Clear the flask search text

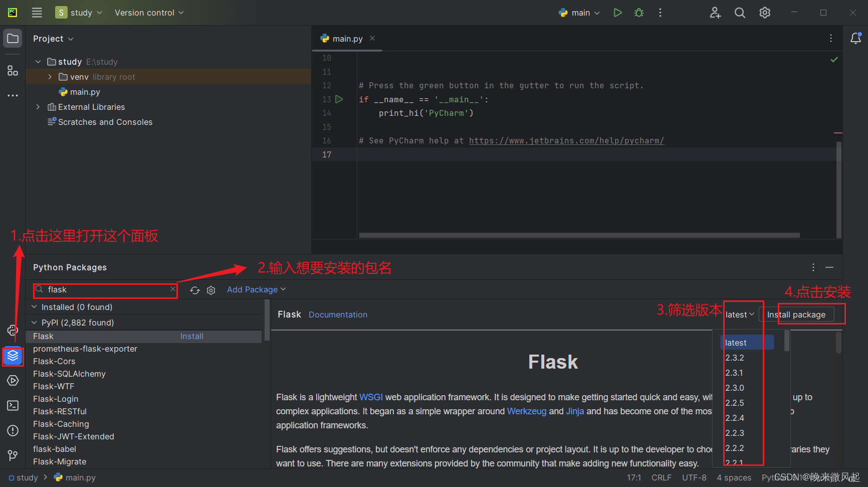click(x=173, y=289)
